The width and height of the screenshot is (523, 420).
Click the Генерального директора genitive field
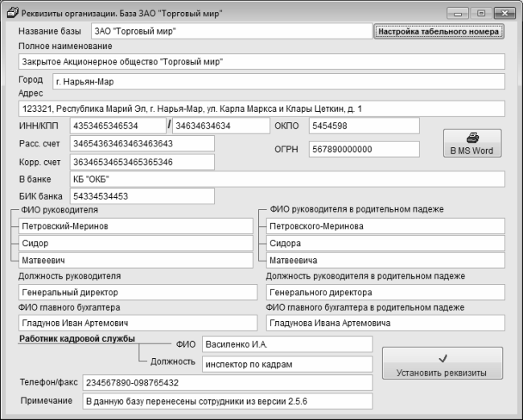pyautogui.click(x=385, y=292)
